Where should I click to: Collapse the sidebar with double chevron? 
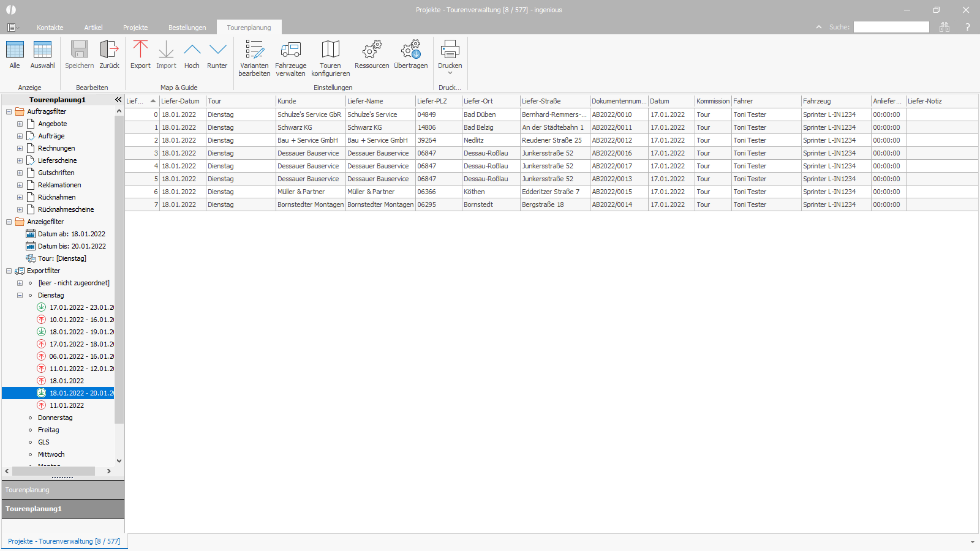pos(118,100)
